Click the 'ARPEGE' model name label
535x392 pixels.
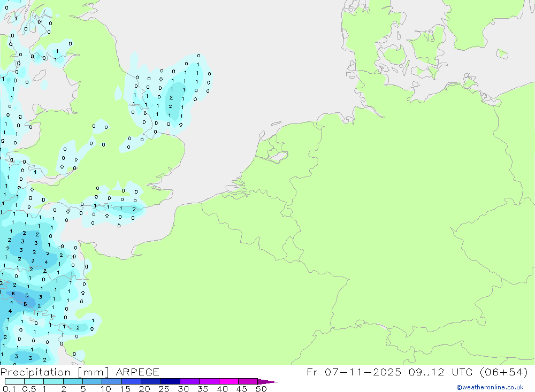click(137, 372)
